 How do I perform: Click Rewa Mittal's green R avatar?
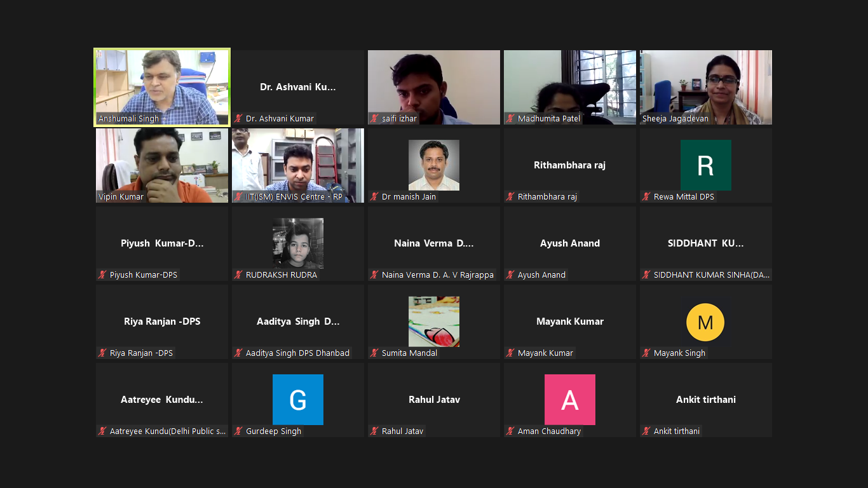tap(706, 165)
